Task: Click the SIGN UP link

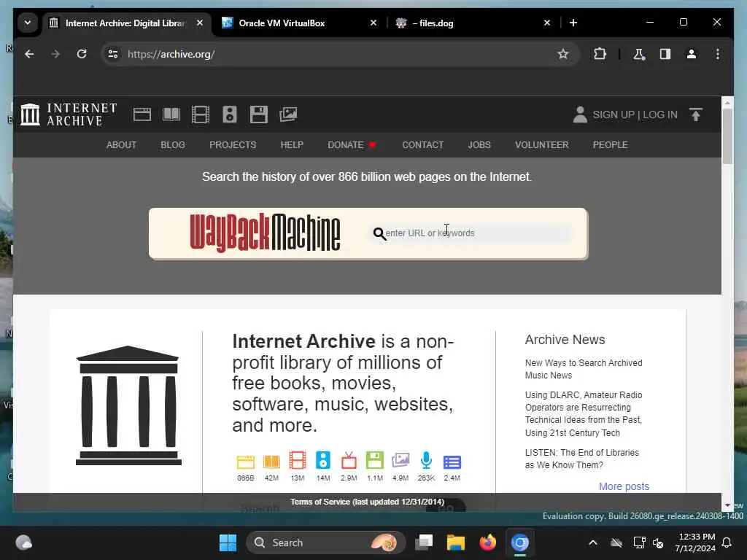Action: (x=613, y=114)
